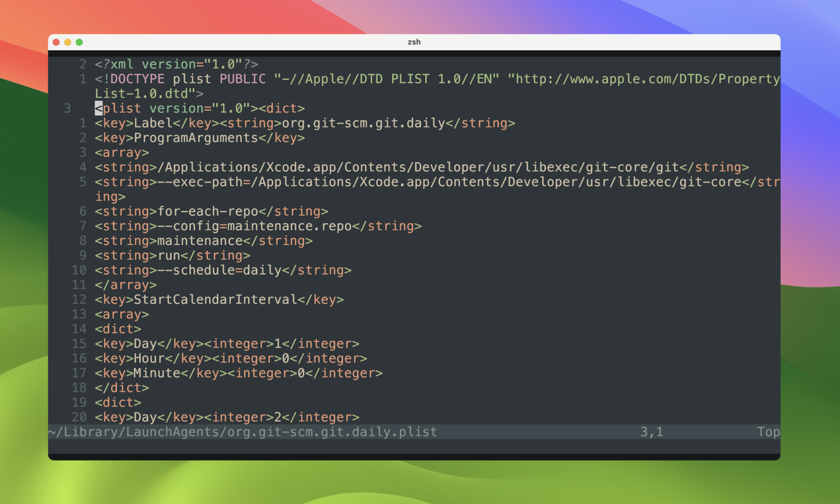
Task: Click the 'Top' scroll position indicator
Action: pyautogui.click(x=768, y=432)
